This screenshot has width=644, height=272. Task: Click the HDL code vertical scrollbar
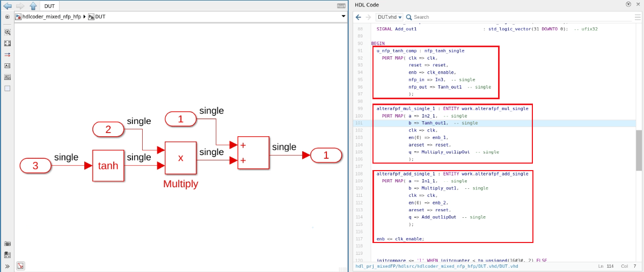click(639, 150)
